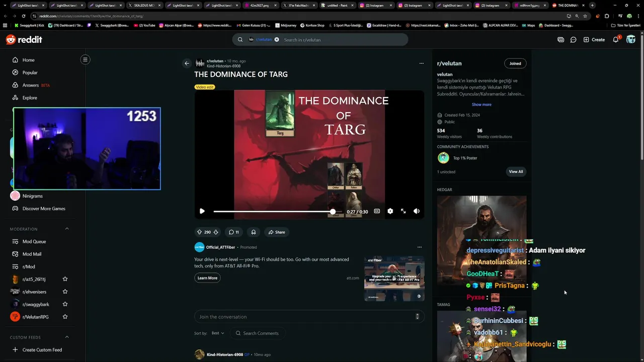Collapse the left navigation sidebar
The image size is (644, 362).
tap(85, 60)
